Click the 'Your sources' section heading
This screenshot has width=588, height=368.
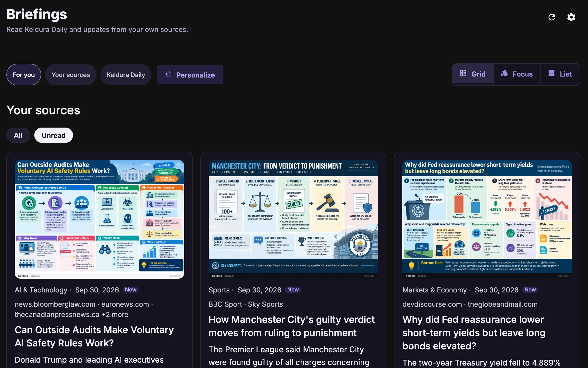pyautogui.click(x=43, y=110)
